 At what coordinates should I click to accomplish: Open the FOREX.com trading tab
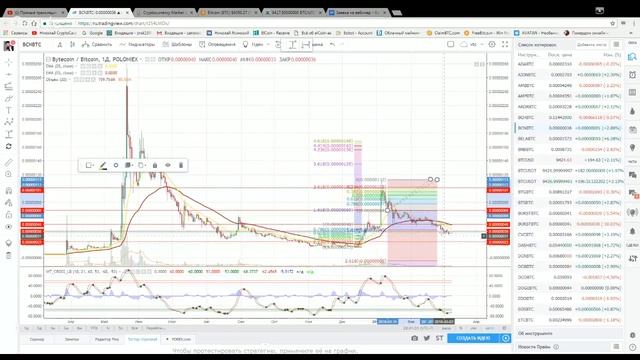(179, 339)
